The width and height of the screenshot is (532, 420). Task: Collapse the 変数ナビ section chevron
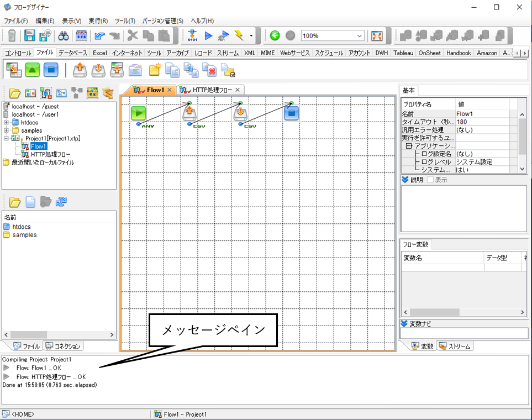pyautogui.click(x=404, y=323)
